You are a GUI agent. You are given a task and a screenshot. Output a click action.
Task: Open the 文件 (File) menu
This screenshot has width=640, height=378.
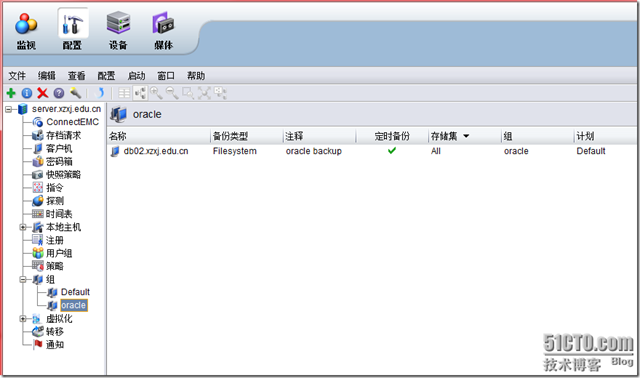17,76
